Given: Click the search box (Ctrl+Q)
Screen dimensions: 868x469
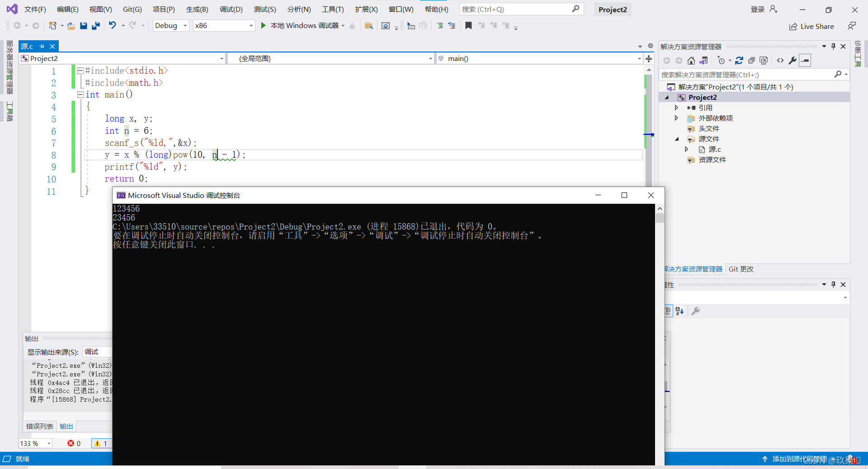Looking at the screenshot, I should (522, 9).
